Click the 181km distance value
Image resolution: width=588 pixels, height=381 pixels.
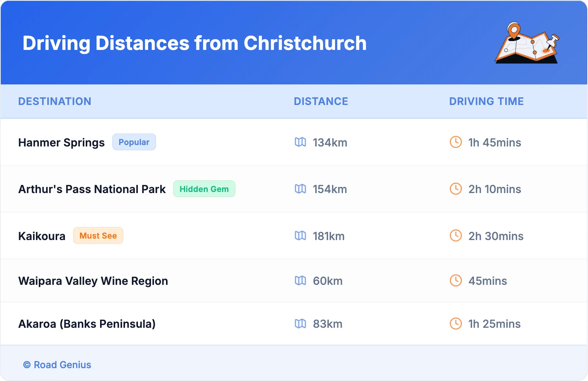point(329,236)
